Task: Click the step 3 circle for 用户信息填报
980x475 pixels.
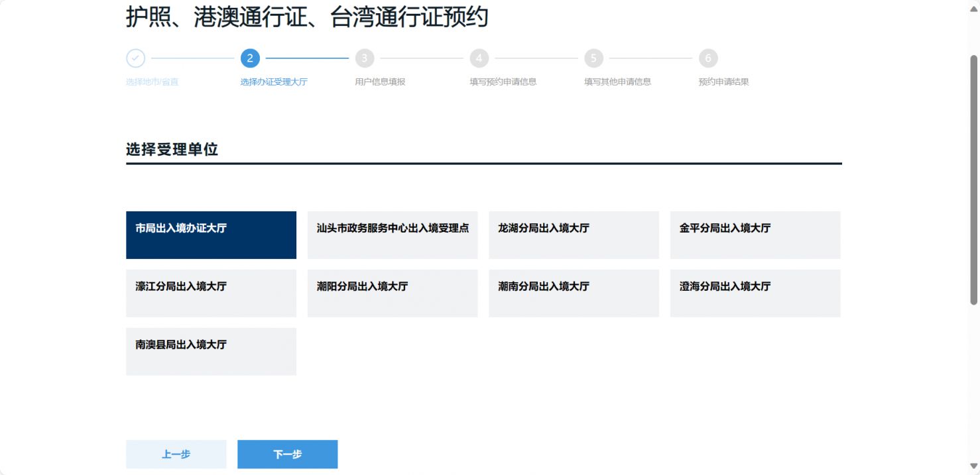Action: pos(364,58)
